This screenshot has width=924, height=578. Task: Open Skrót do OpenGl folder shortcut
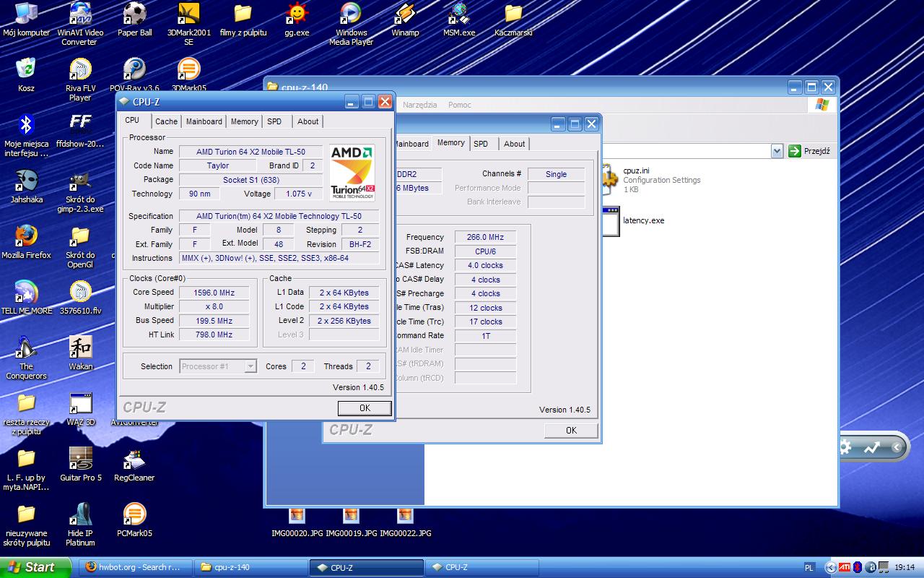click(80, 246)
